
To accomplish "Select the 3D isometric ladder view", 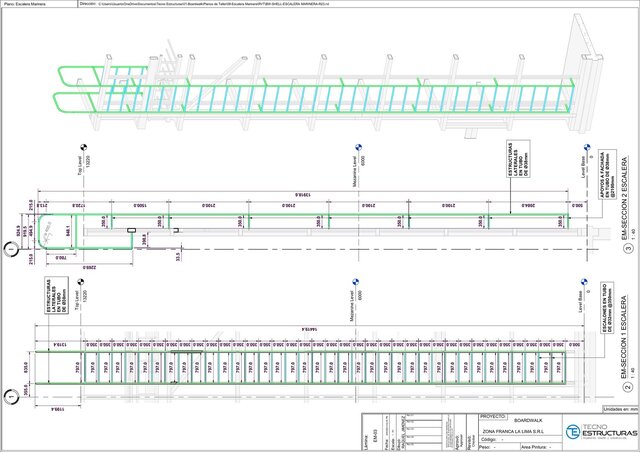I will [x=329, y=76].
